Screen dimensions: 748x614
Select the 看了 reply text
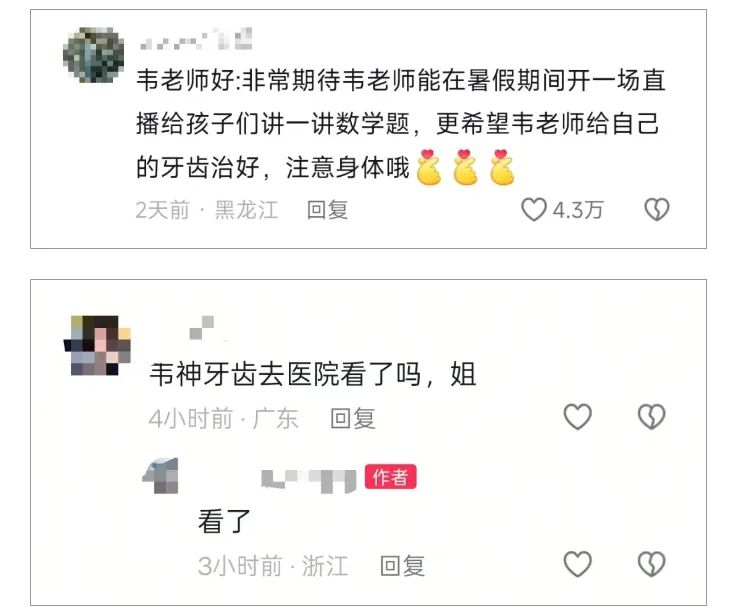point(225,521)
